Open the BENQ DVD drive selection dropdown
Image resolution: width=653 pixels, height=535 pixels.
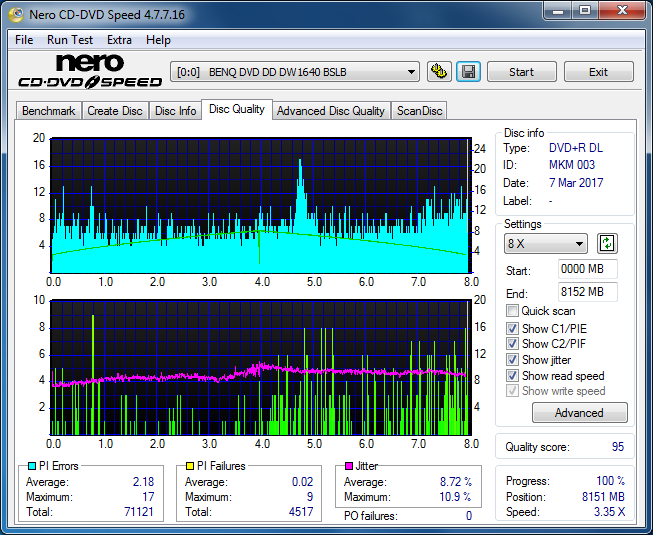tap(295, 72)
